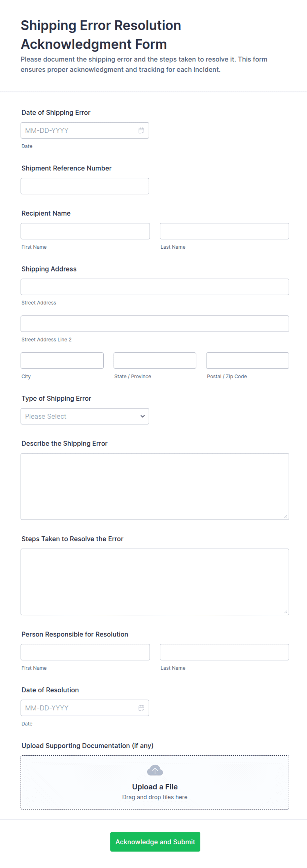This screenshot has width=307, height=868.
Task: Click the Recipient Last Name field
Action: click(x=224, y=231)
